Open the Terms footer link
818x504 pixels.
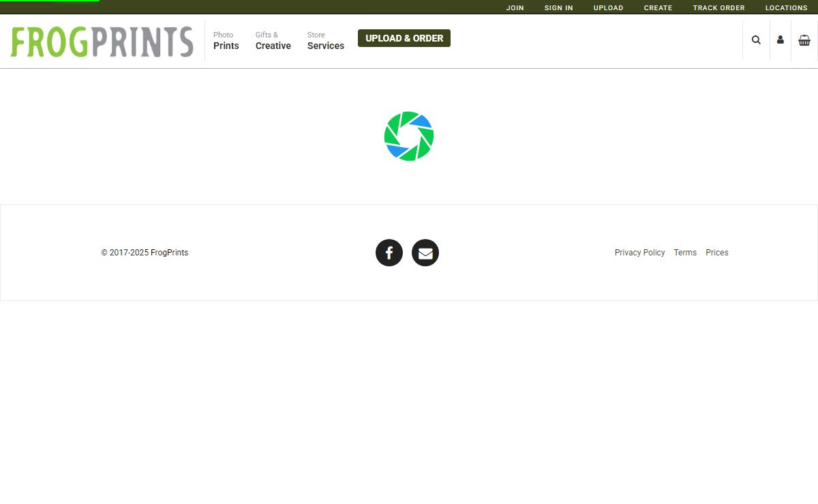tap(686, 253)
